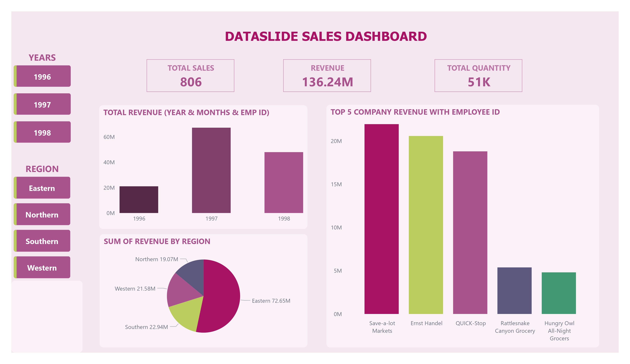Select the 1997 revenue bar
Screen dimensions: 630x364
211,170
